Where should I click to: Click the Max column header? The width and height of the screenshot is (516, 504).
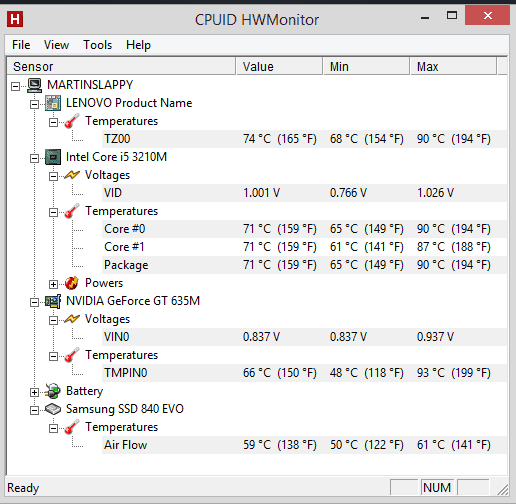(x=453, y=66)
